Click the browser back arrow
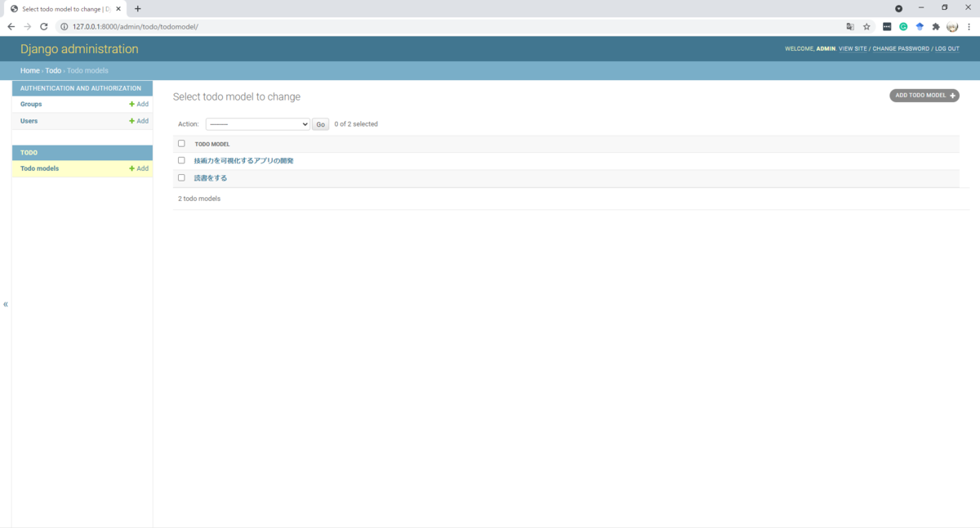Screen dimensions: 980x528 [x=11, y=26]
